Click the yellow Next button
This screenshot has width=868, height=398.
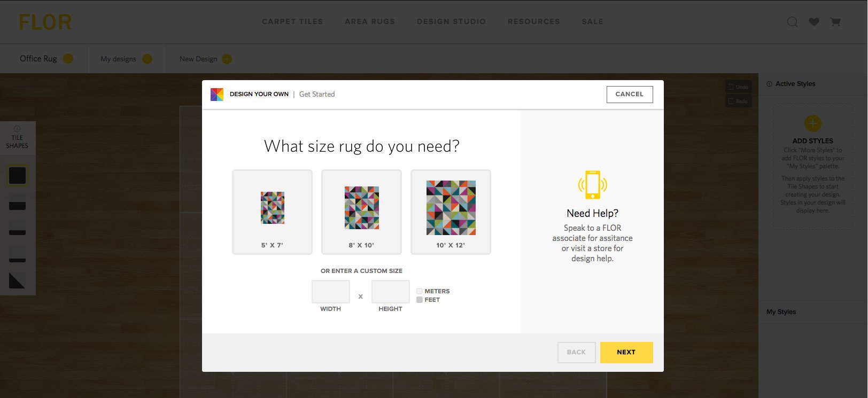pos(626,353)
